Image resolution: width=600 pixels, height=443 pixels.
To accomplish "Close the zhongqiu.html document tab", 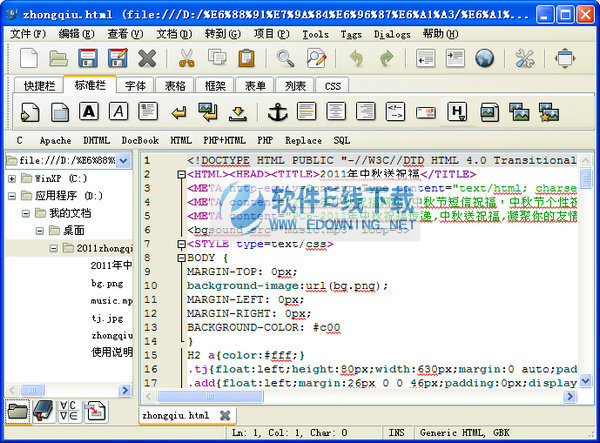I will tap(225, 415).
